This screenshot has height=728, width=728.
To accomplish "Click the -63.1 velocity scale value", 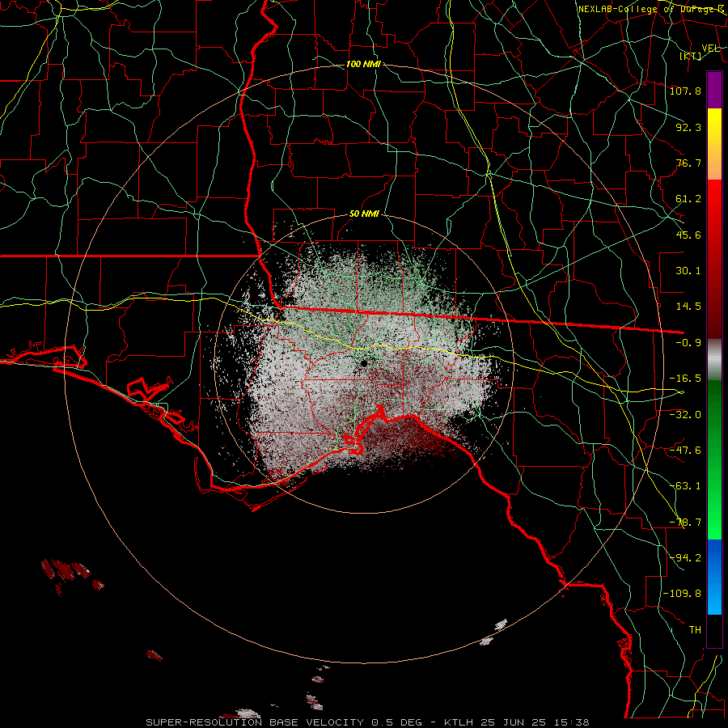I will pos(685,486).
